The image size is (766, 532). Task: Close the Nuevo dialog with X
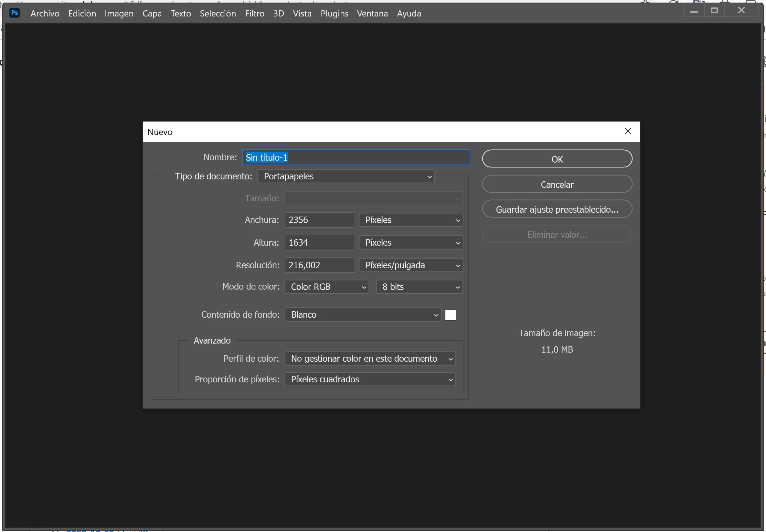coord(627,131)
